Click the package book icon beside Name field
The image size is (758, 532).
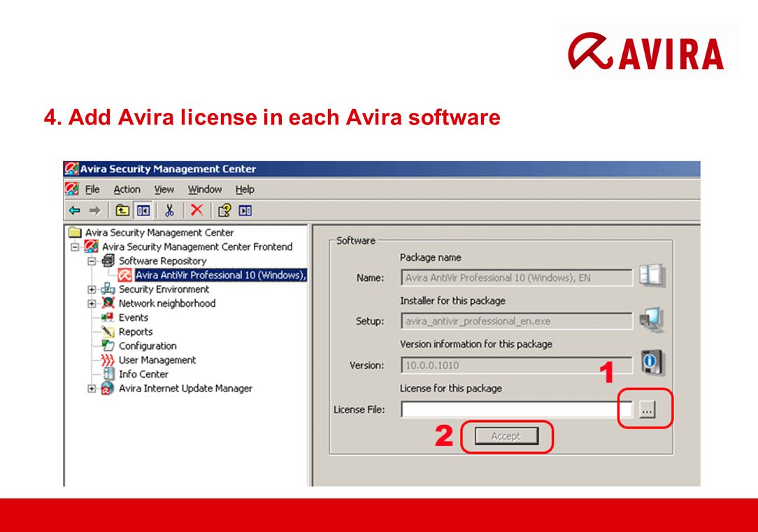click(x=651, y=275)
